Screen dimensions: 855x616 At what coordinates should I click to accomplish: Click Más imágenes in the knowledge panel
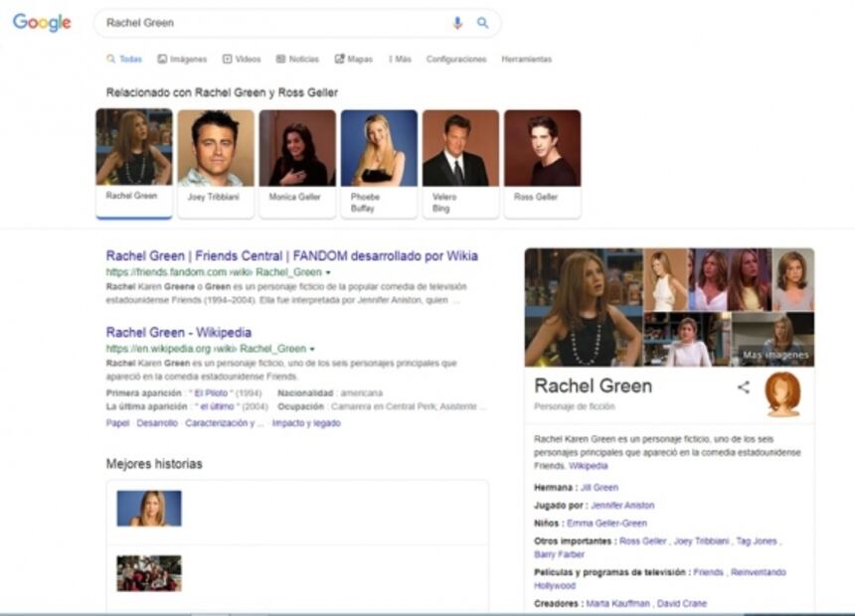[x=774, y=355]
